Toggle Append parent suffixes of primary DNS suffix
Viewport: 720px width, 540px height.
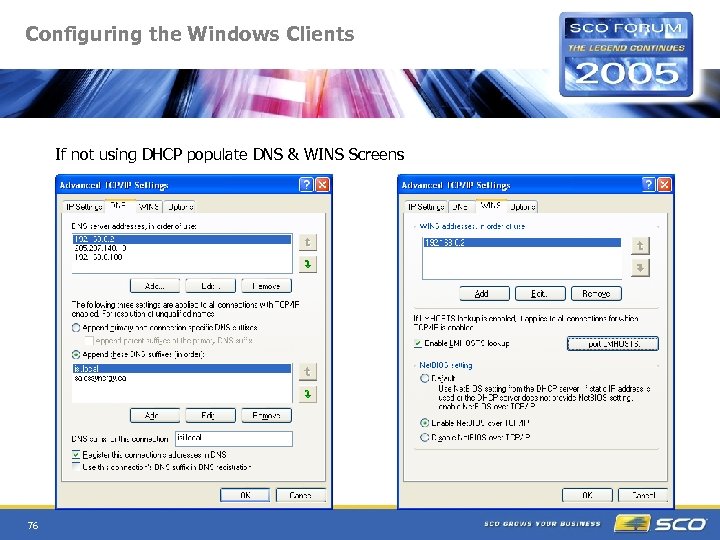tap(89, 341)
